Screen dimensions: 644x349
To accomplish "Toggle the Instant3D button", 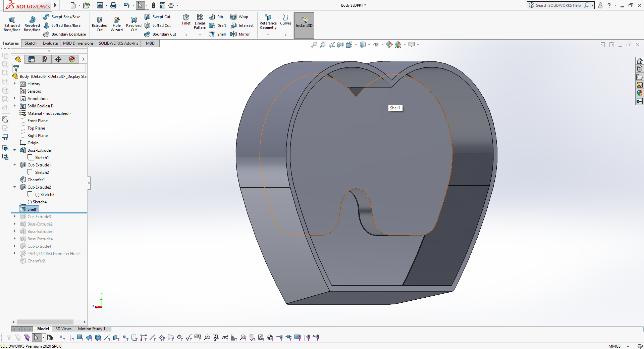I will pyautogui.click(x=304, y=25).
